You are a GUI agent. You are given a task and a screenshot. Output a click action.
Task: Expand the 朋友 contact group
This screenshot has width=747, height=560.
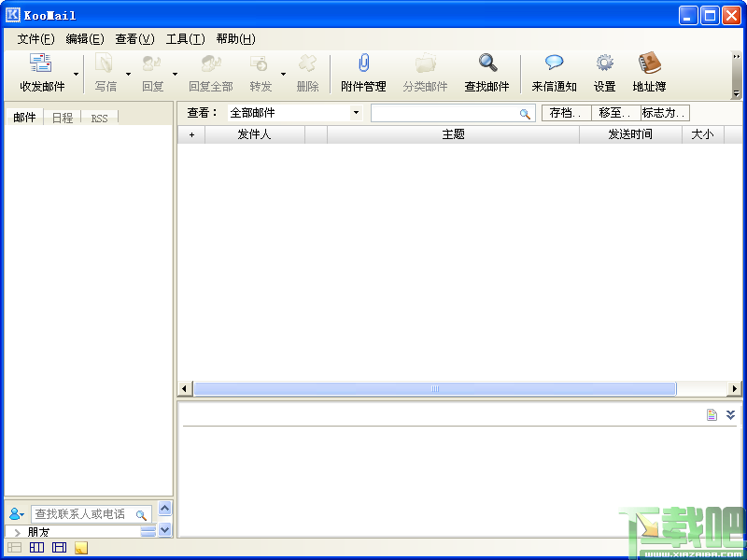click(18, 532)
